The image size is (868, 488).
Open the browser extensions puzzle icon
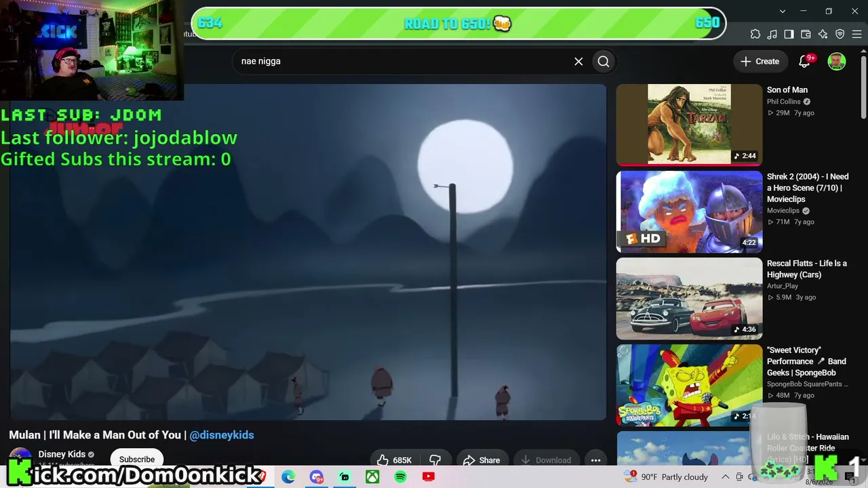click(755, 34)
